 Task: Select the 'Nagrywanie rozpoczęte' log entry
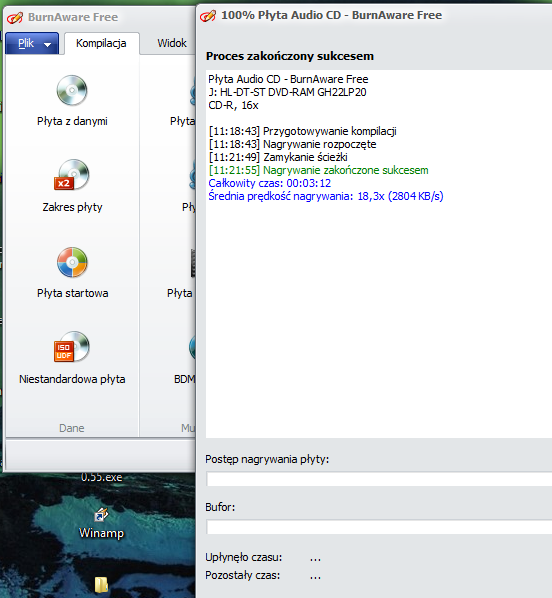coord(293,144)
